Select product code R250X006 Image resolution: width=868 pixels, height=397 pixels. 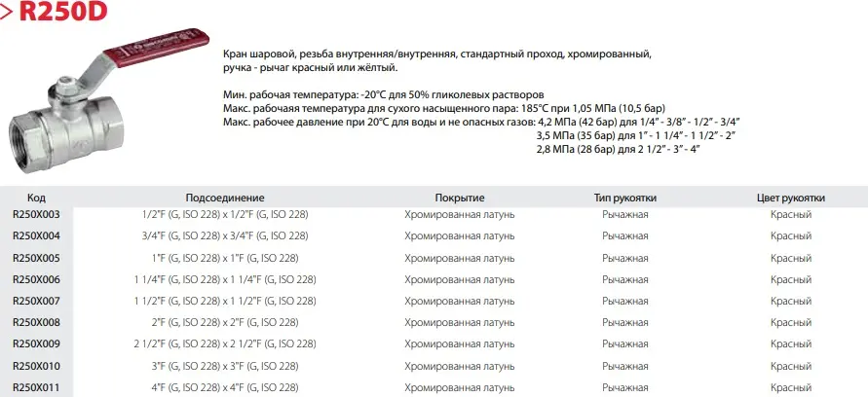36,279
